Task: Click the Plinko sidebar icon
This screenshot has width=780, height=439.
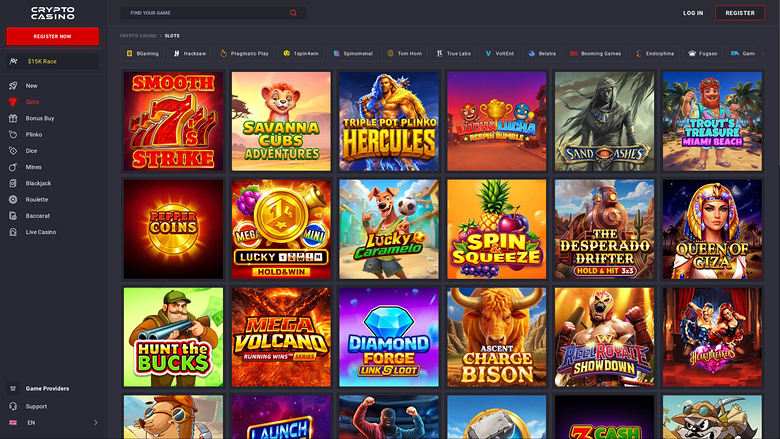Action: tap(13, 134)
